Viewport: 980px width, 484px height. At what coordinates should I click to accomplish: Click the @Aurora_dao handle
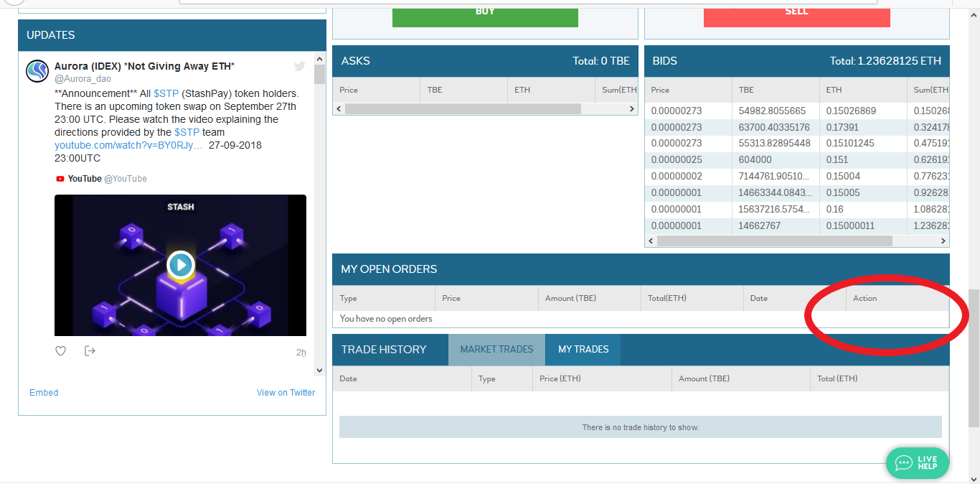point(83,79)
